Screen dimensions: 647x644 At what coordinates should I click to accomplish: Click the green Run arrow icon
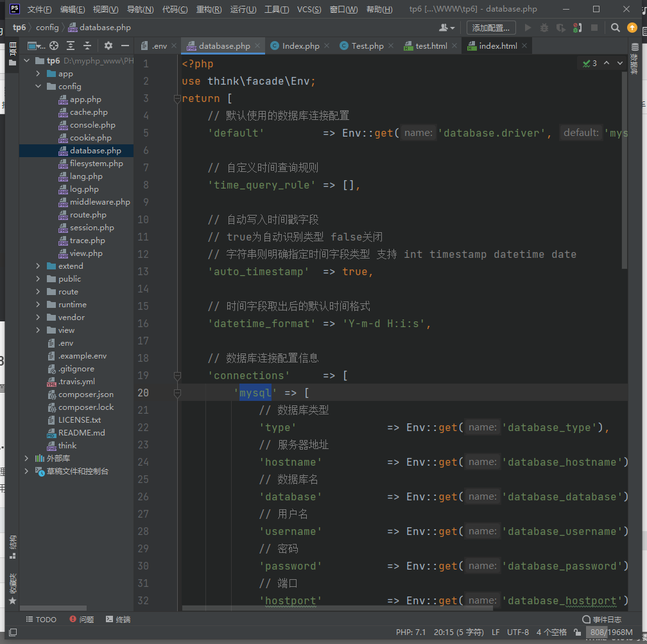(528, 28)
